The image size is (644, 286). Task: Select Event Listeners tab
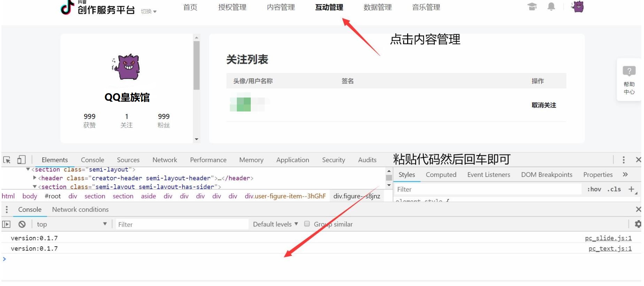click(x=489, y=175)
